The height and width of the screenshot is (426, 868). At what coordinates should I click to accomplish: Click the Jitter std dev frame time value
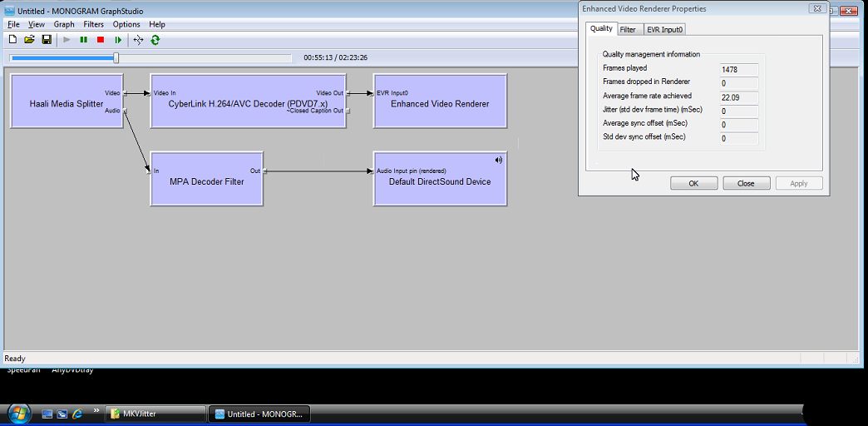739,111
